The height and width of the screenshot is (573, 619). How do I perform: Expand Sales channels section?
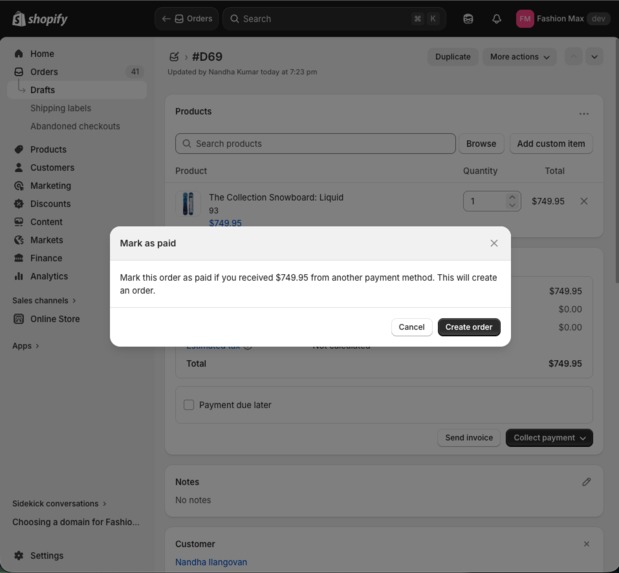pyautogui.click(x=44, y=301)
